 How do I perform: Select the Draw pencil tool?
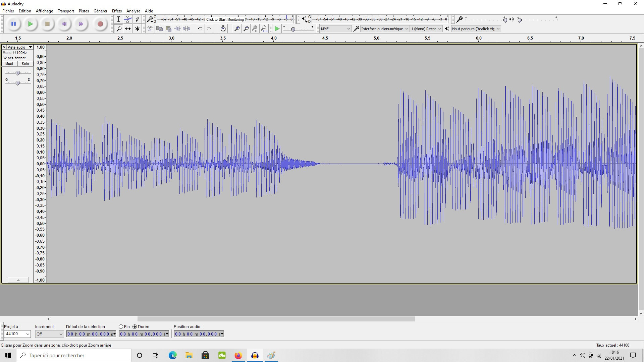click(x=137, y=19)
